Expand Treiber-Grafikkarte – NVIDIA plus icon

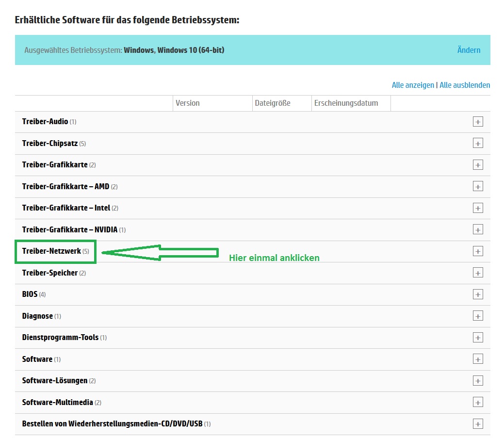coord(478,230)
